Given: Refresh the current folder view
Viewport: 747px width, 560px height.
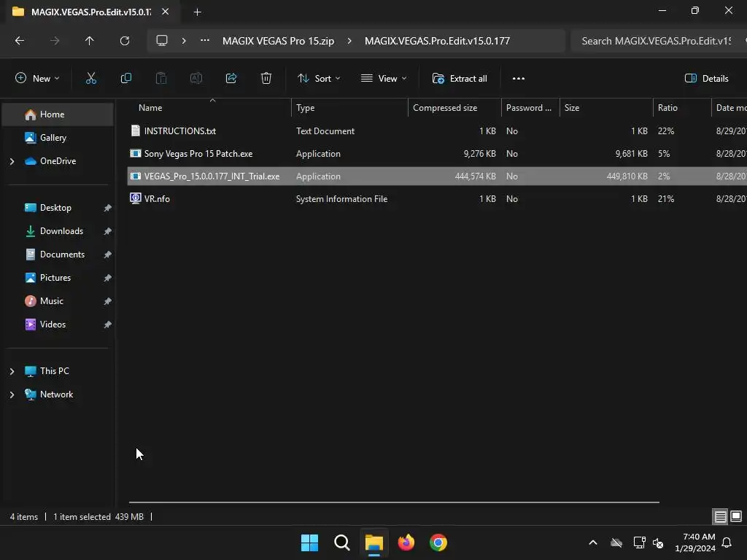Looking at the screenshot, I should [125, 41].
